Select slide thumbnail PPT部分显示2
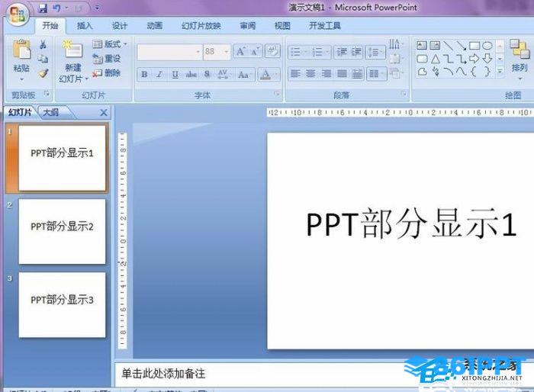534x392 pixels. (x=62, y=231)
